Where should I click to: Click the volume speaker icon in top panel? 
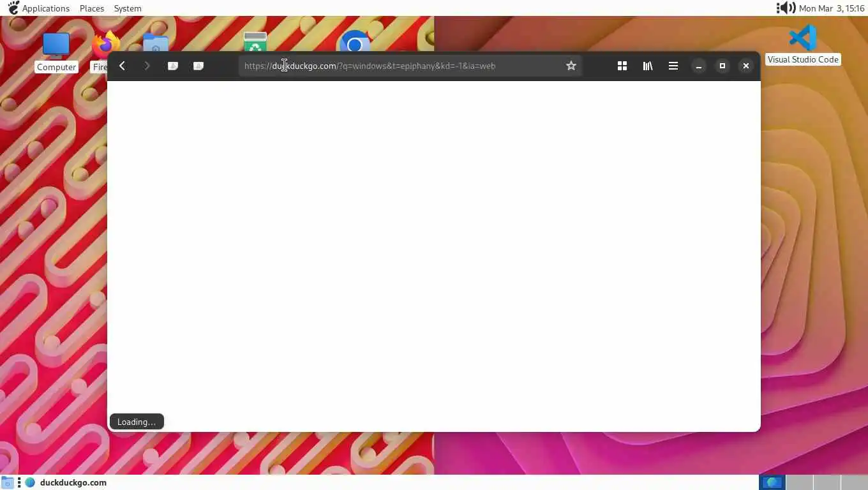[x=786, y=8]
